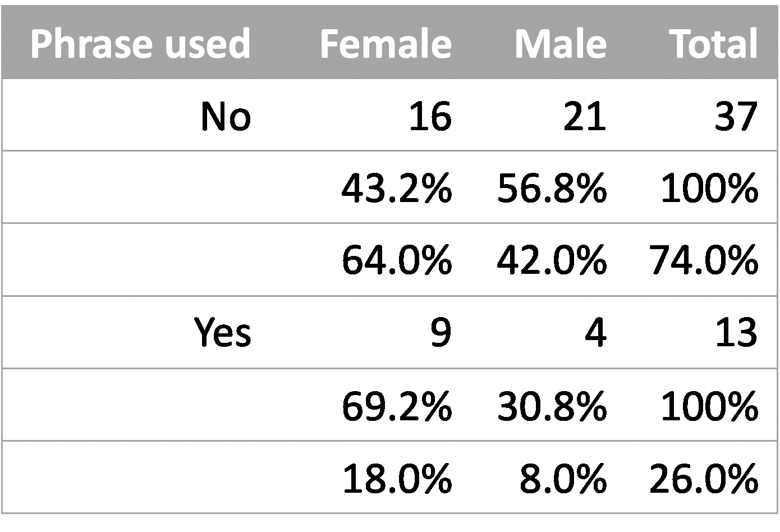Click first-row cell under Phrase used
Viewport: 780px width, 532px height.
[140, 115]
